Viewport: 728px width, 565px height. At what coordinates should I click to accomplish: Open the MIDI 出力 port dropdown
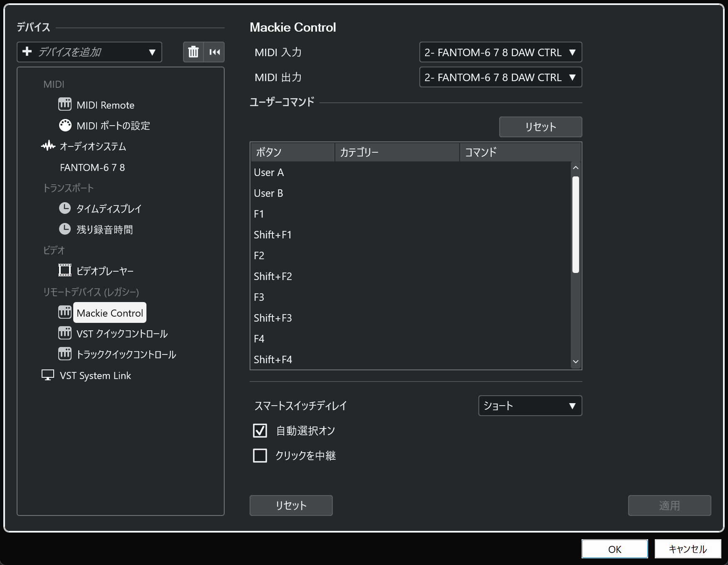click(x=500, y=77)
